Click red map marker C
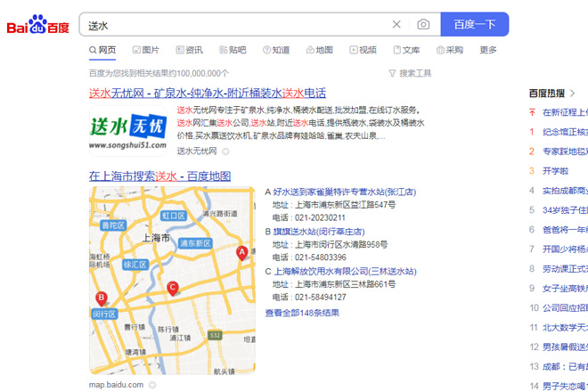 [x=173, y=287]
